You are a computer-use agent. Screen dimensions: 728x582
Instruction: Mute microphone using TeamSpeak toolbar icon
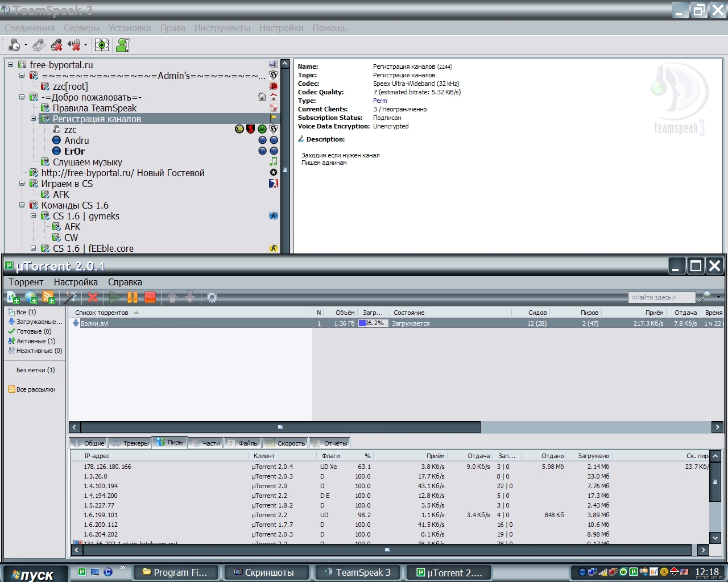click(56, 45)
